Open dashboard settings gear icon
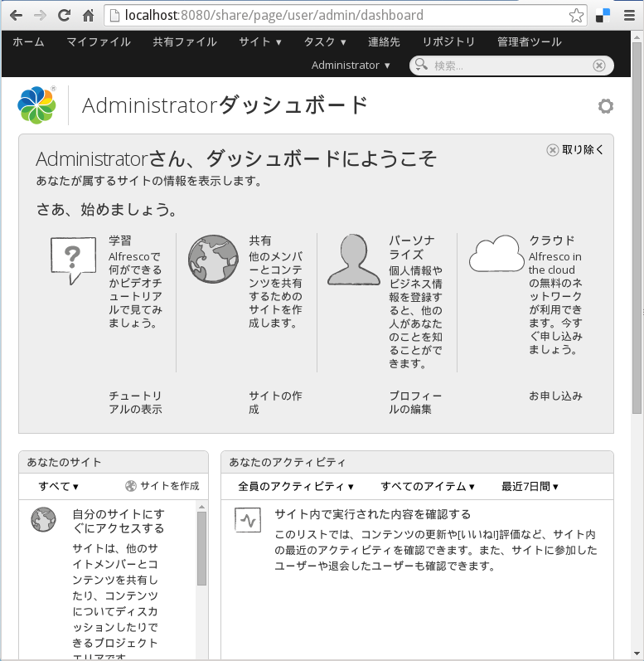 coord(606,106)
